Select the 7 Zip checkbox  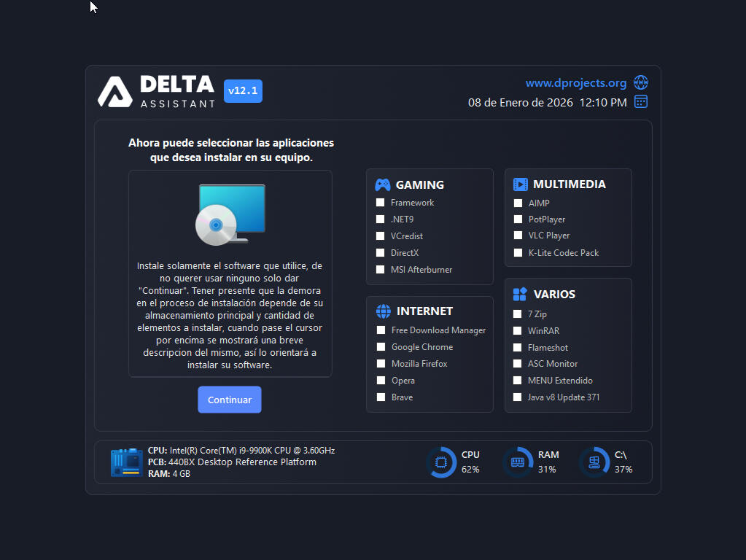click(518, 314)
